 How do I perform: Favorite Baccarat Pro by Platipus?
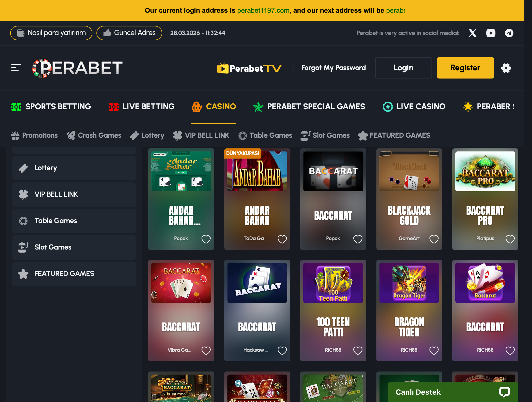(x=510, y=239)
